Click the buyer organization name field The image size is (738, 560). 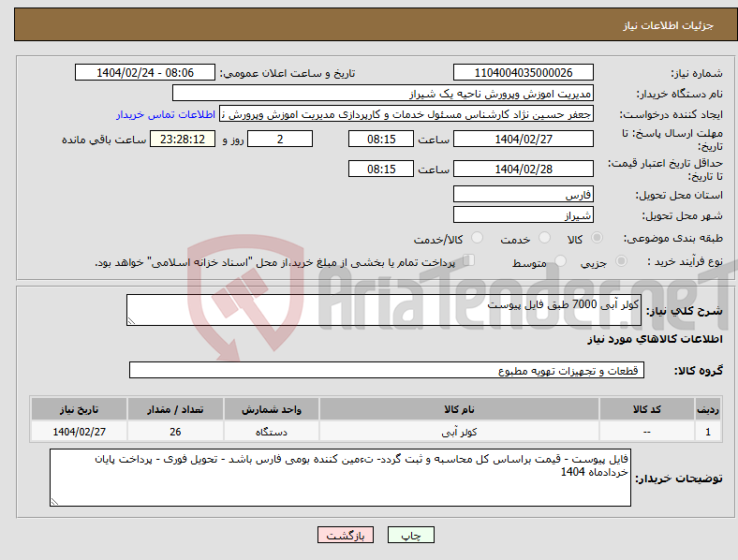[383, 93]
